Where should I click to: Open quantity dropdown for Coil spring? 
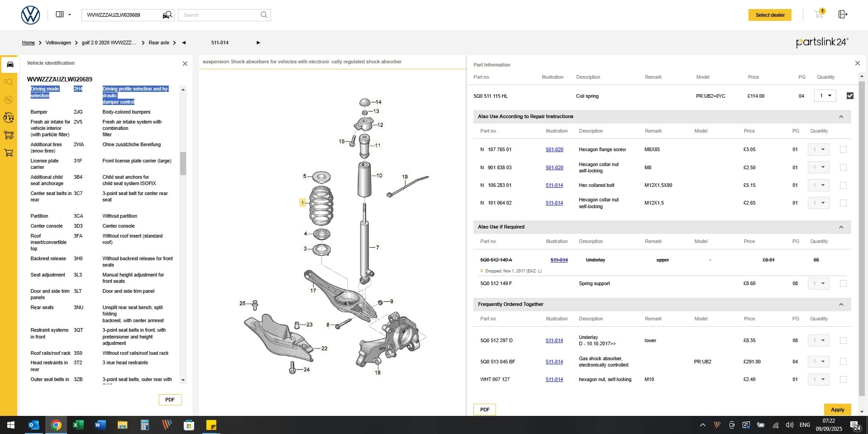point(825,96)
